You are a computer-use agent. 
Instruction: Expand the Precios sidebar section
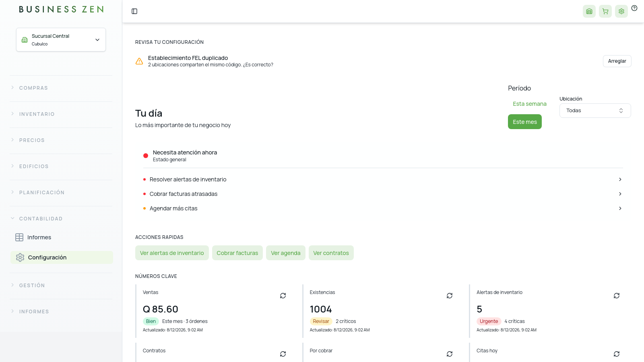61,140
